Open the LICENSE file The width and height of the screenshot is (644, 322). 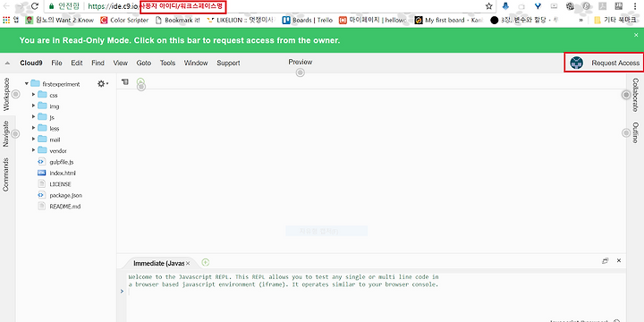click(60, 184)
